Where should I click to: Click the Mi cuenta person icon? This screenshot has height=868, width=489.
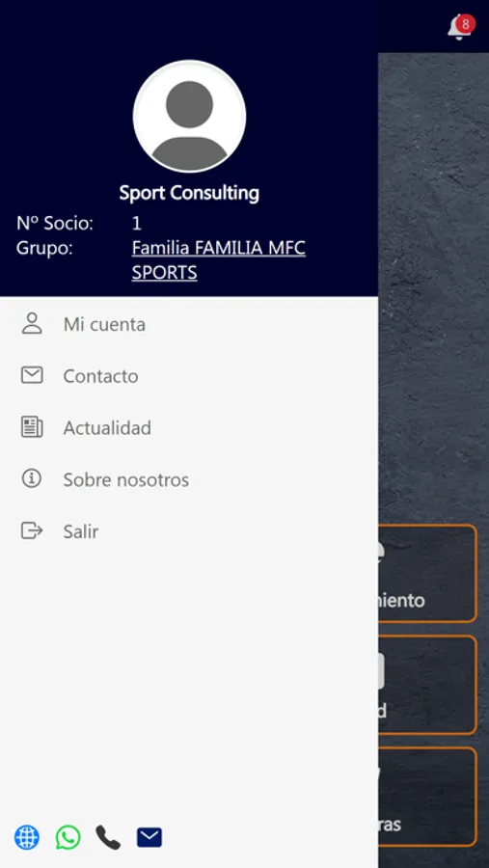[32, 324]
